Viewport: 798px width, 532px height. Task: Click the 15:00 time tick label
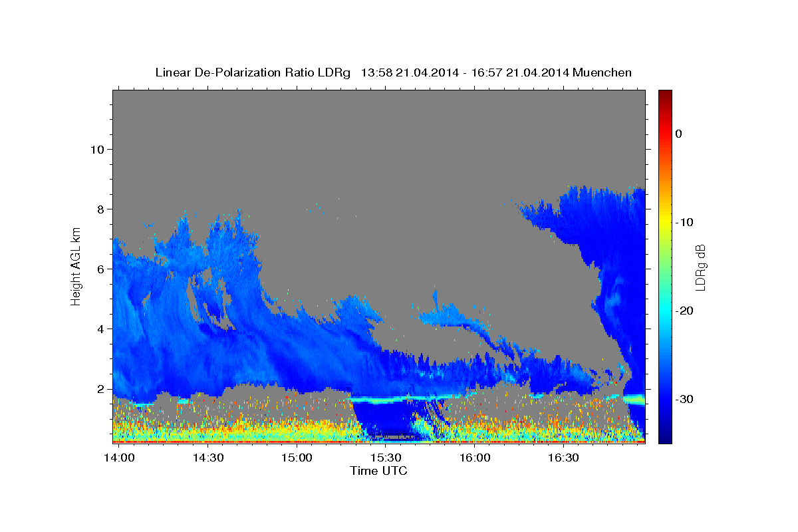[297, 458]
